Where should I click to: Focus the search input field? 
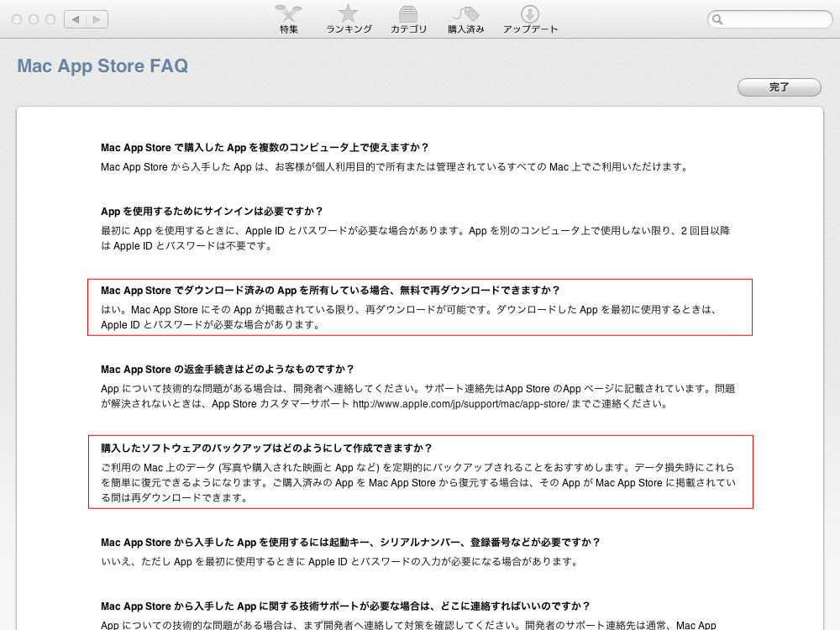click(769, 20)
